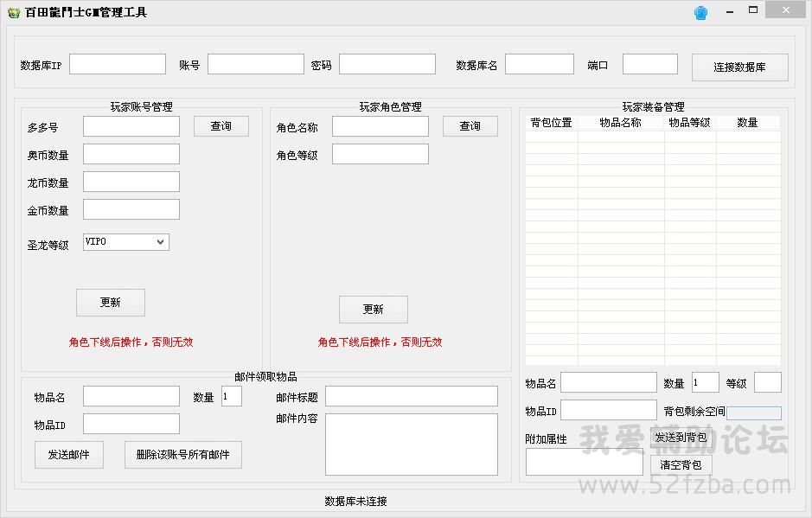The width and height of the screenshot is (812, 518).
Task: Click the blue shirt skin icon in title bar
Action: coord(700,12)
